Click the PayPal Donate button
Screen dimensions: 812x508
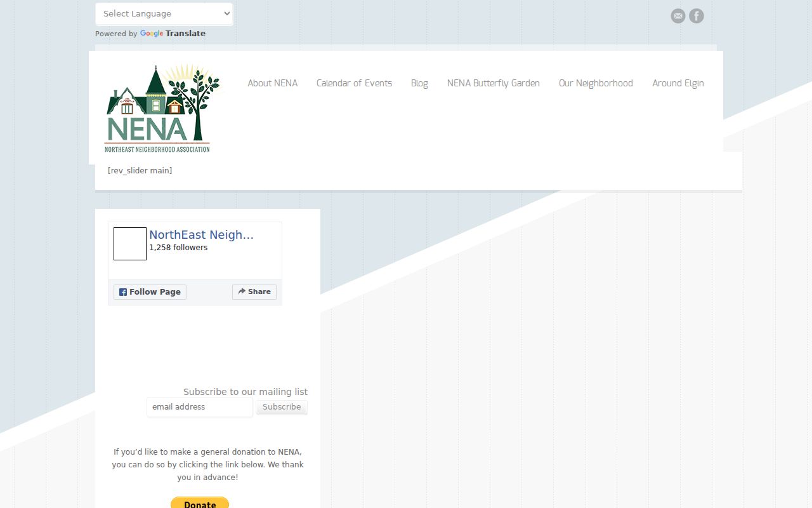pos(200,502)
